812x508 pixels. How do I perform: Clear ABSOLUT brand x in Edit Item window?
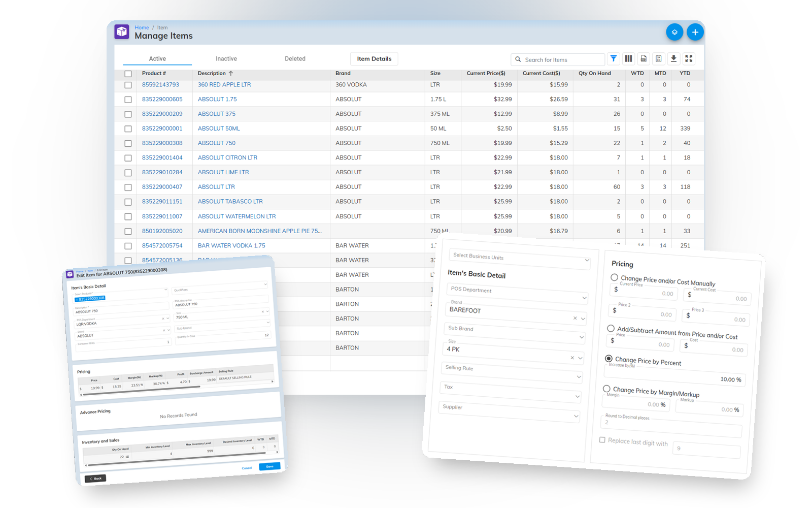(x=164, y=330)
